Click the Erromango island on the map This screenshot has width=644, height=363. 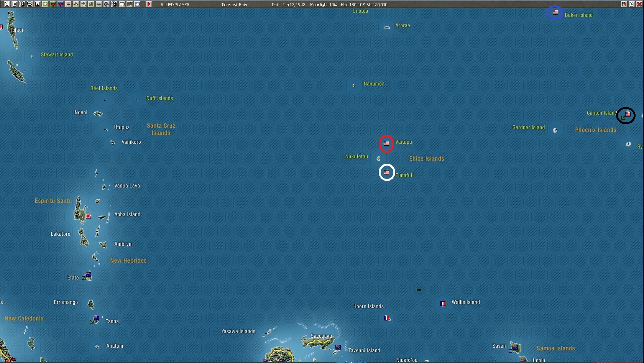click(x=91, y=304)
